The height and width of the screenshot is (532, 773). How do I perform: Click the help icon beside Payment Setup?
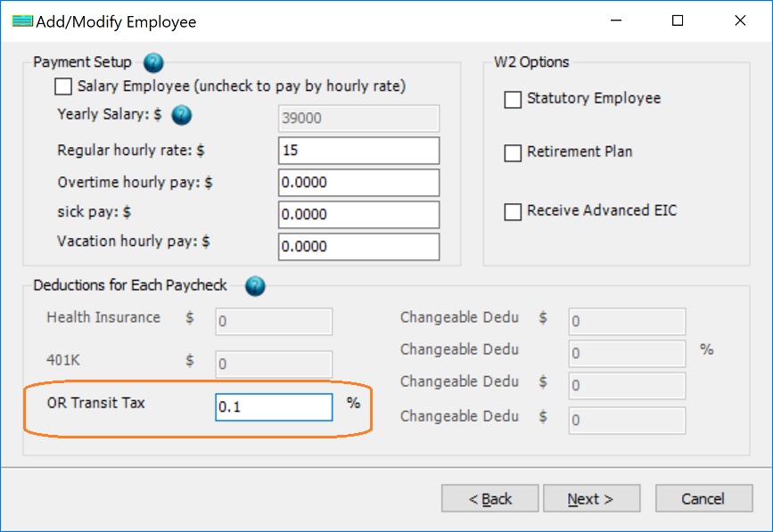click(x=153, y=63)
